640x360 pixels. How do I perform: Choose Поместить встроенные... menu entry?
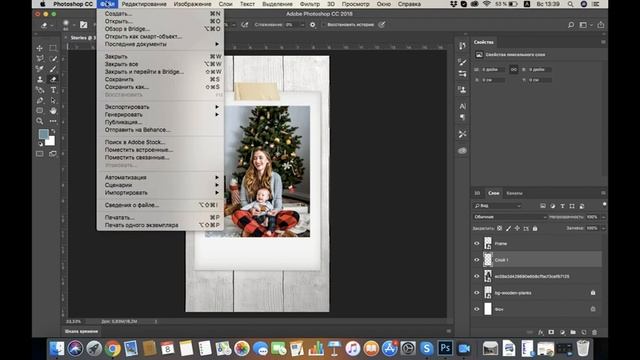[160, 150]
